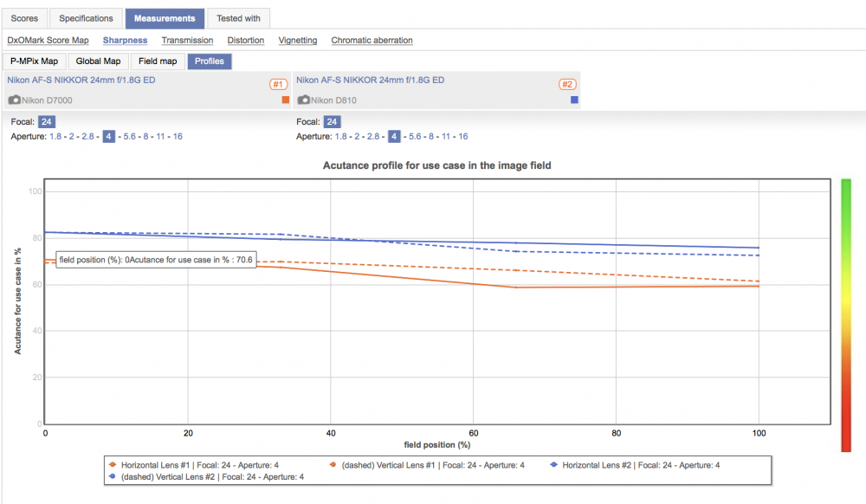This screenshot has height=504, width=866.
Task: Open the Field map view
Action: 158,61
